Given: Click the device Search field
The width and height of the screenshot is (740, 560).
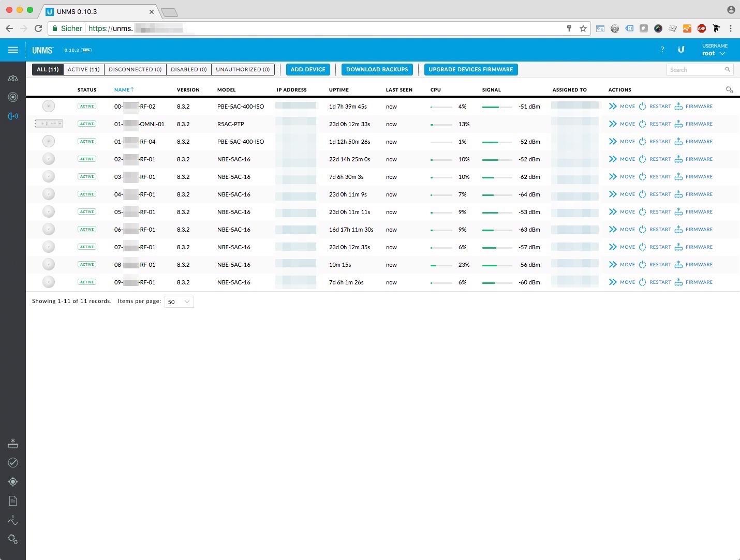Looking at the screenshot, I should pos(696,69).
